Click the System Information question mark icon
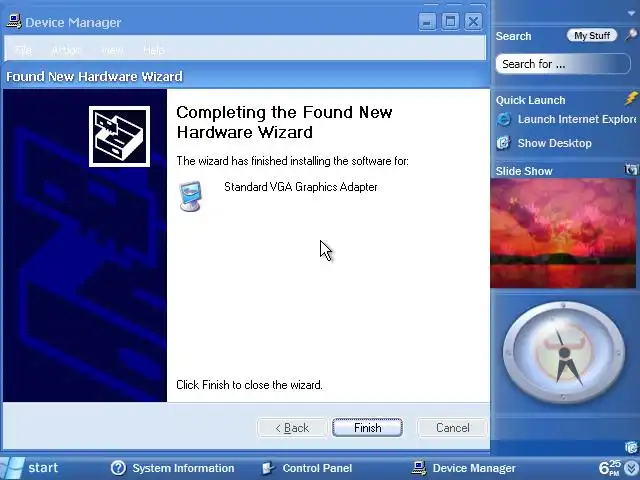The image size is (640, 480). 118,468
